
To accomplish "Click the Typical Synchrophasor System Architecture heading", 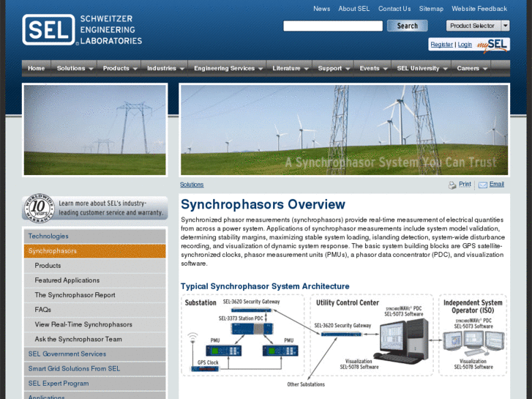I will 265,286.
